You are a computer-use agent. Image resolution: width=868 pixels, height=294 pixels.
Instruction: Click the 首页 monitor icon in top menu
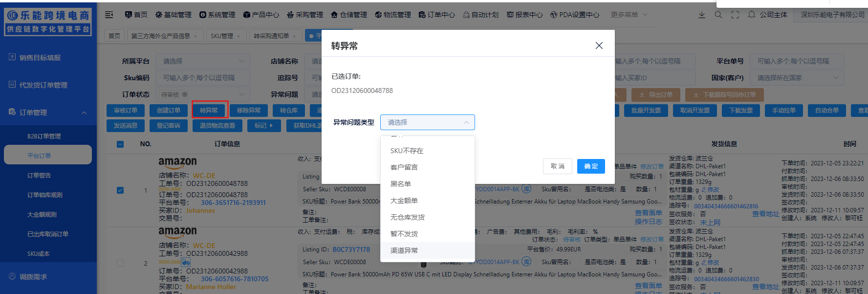coord(128,15)
